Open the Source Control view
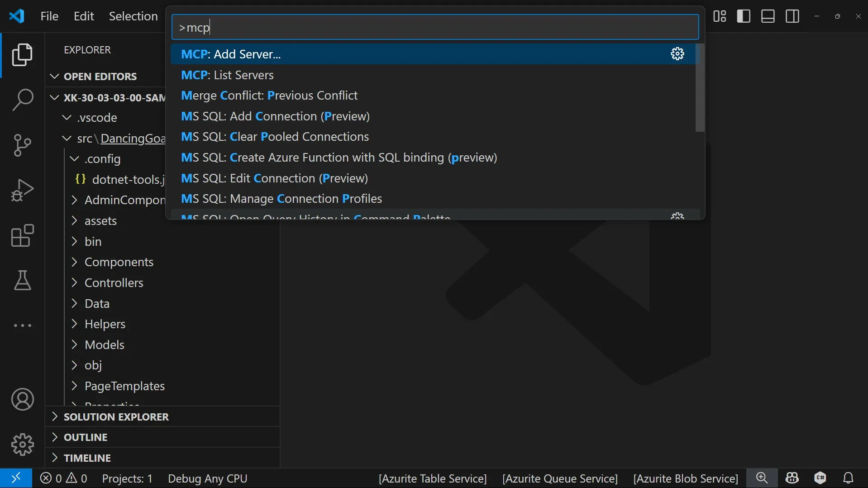This screenshot has width=868, height=488. [x=22, y=145]
